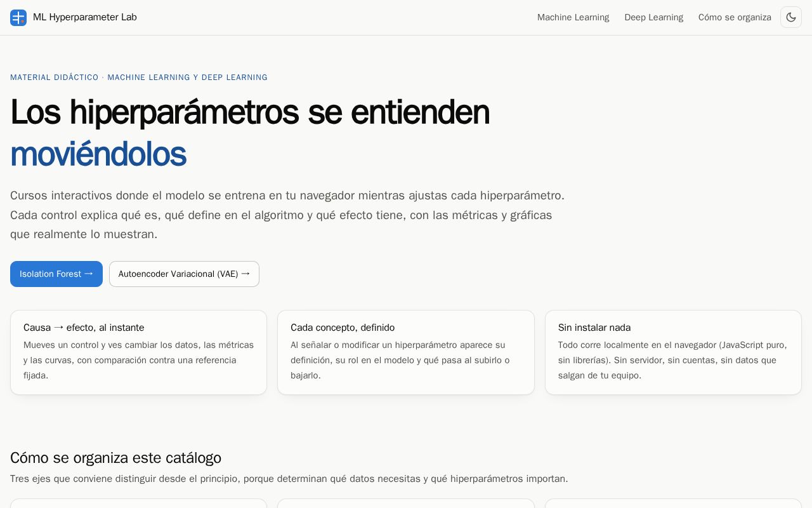
Task: Click the blue word 'moviéndolos'
Action: pyautogui.click(x=98, y=154)
